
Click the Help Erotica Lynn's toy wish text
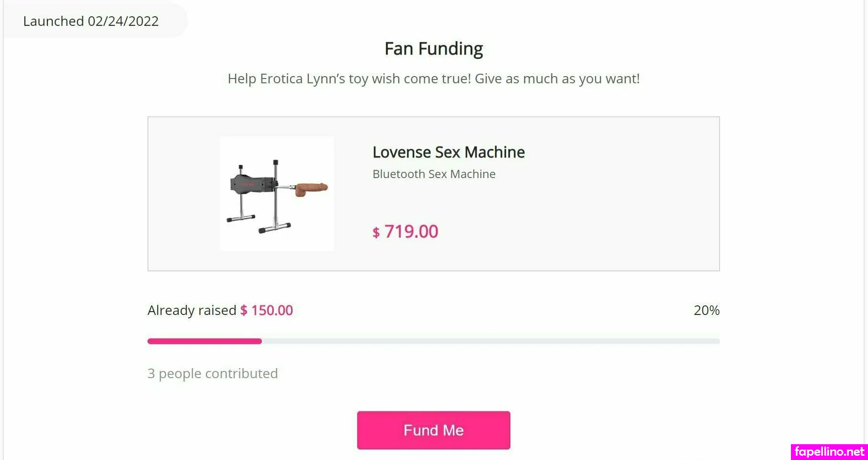(x=434, y=79)
